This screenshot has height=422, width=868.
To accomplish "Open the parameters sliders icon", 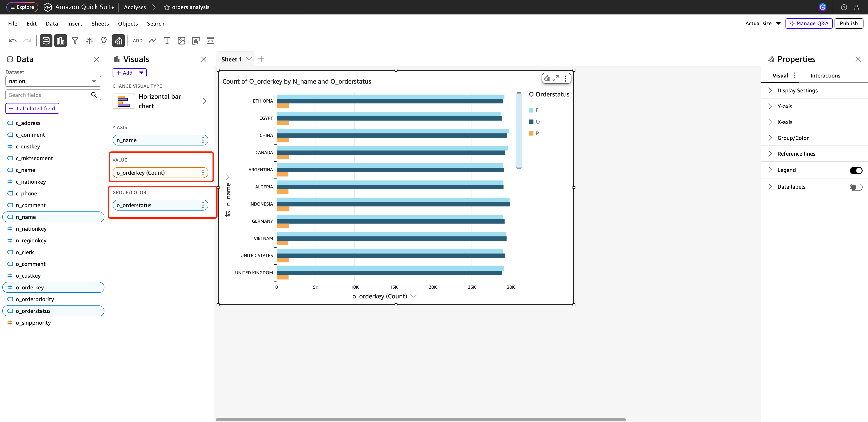I will click(x=89, y=41).
